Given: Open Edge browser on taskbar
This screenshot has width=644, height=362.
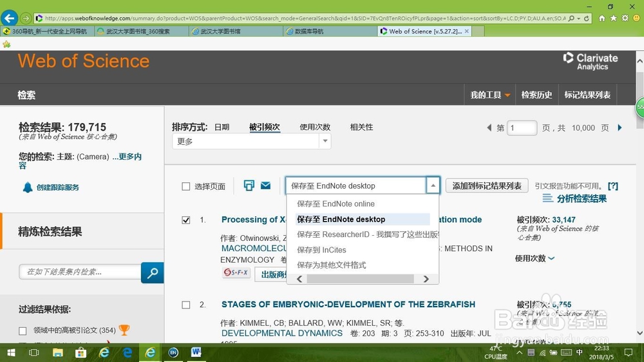Looking at the screenshot, I should (128, 352).
